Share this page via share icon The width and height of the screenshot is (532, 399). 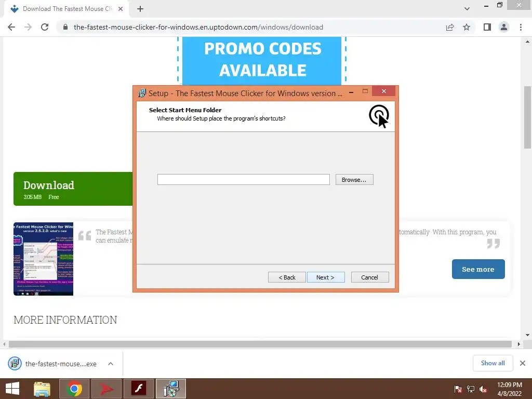click(450, 27)
